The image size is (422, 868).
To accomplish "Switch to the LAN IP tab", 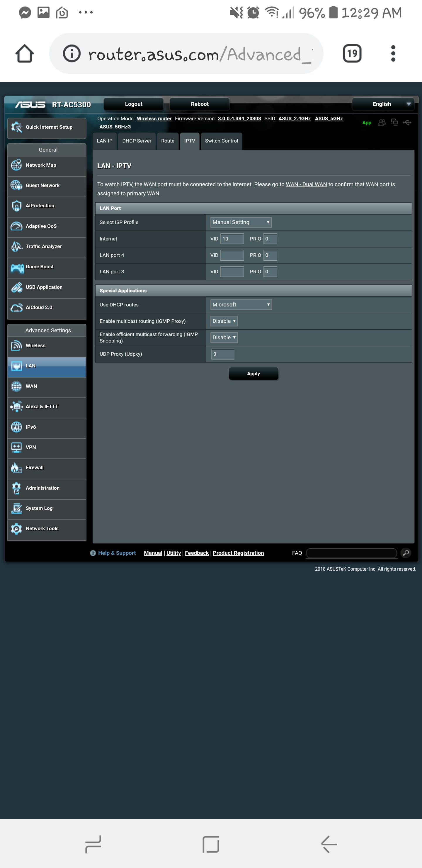I will (105, 141).
